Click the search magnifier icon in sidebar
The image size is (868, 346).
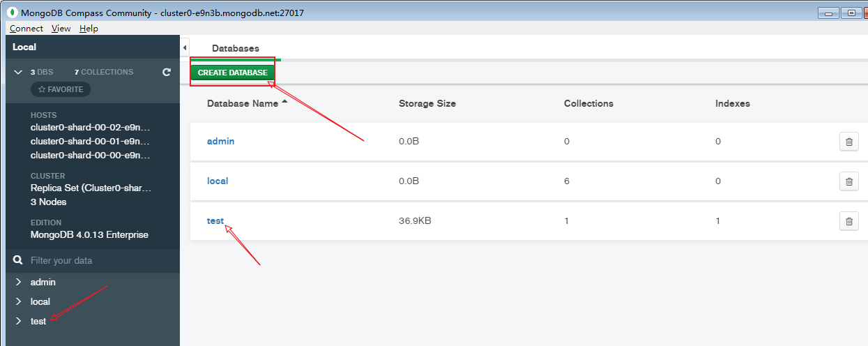tap(18, 260)
